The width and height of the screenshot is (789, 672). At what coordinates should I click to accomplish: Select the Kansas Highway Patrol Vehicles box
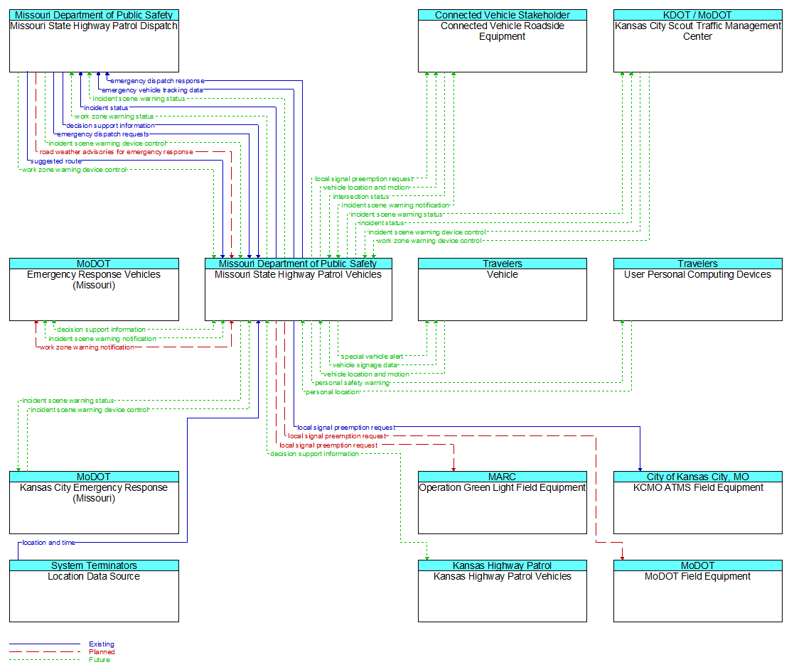(x=502, y=591)
